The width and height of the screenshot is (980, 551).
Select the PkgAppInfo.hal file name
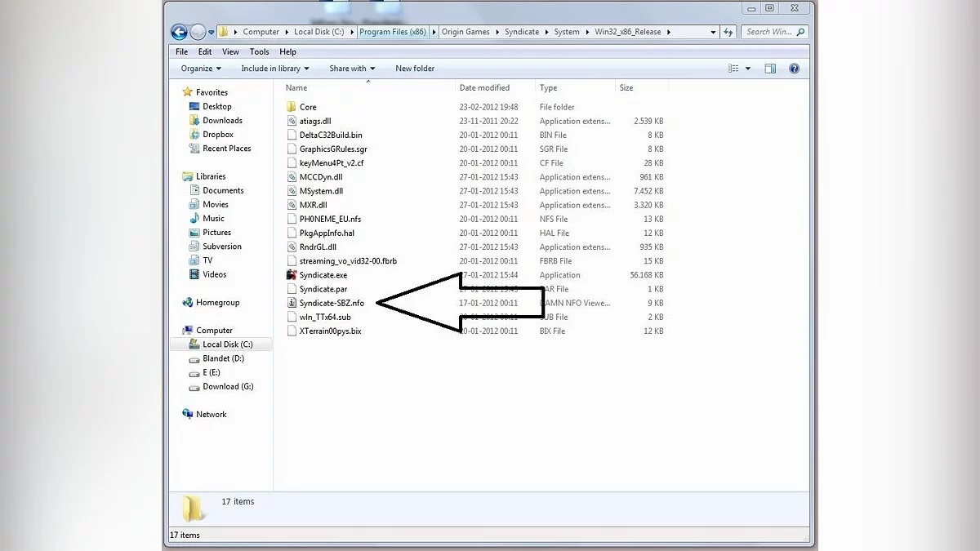pyautogui.click(x=327, y=233)
